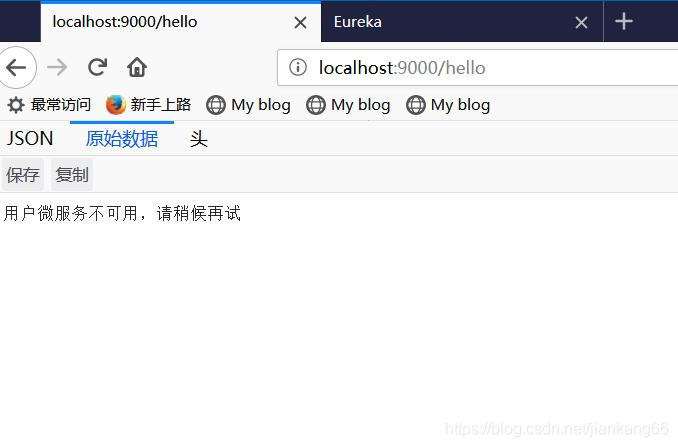
Task: Open the 头 headers tab
Action: tap(199, 139)
